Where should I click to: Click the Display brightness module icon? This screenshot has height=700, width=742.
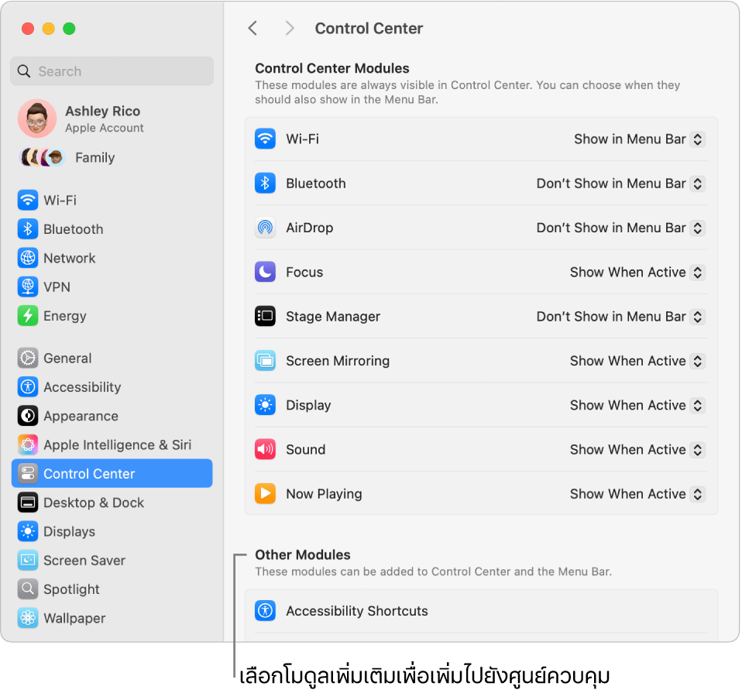265,405
